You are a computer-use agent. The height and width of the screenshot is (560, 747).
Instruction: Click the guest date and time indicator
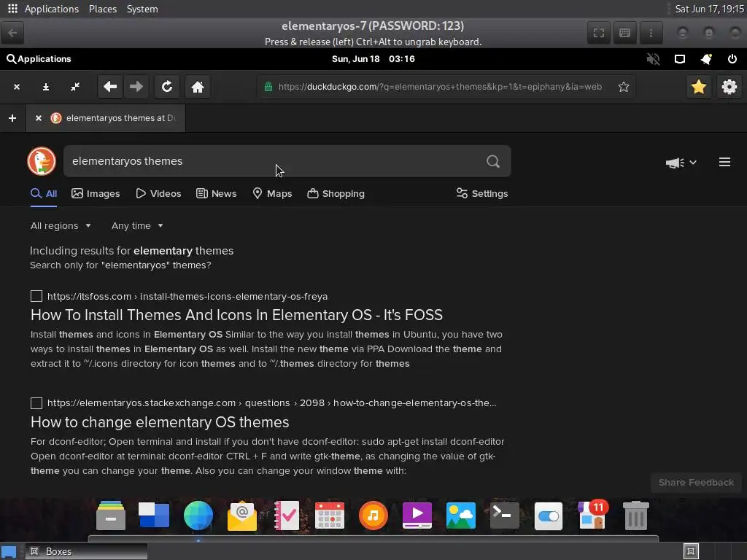pyautogui.click(x=373, y=59)
